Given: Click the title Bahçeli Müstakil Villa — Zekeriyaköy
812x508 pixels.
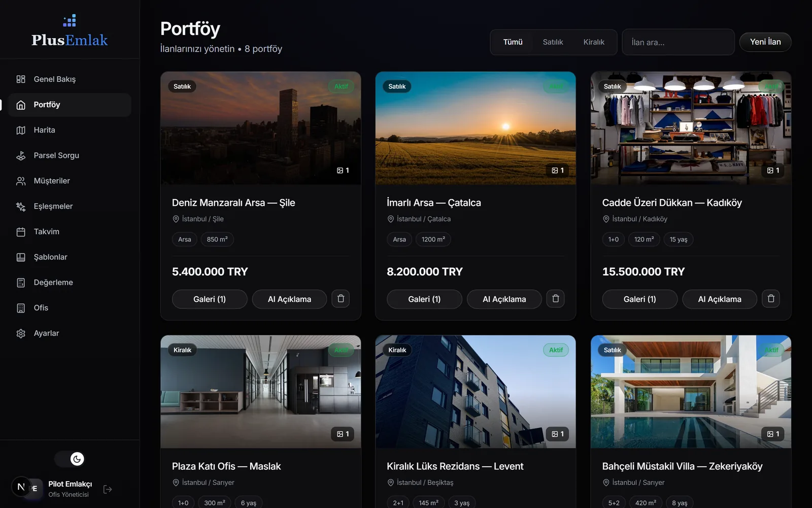Looking at the screenshot, I should point(682,466).
